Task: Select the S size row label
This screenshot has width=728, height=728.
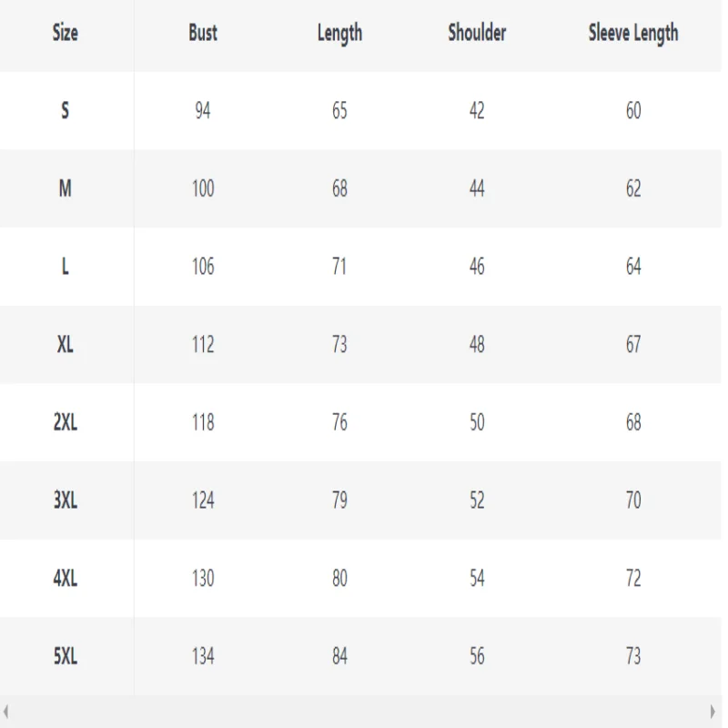Action: [65, 110]
